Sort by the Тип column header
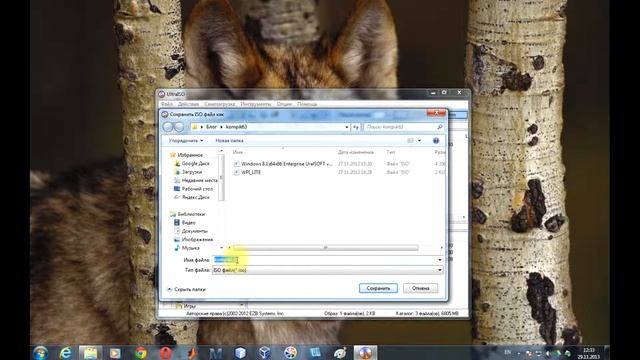Viewport: 640px width, 360px height. point(391,152)
